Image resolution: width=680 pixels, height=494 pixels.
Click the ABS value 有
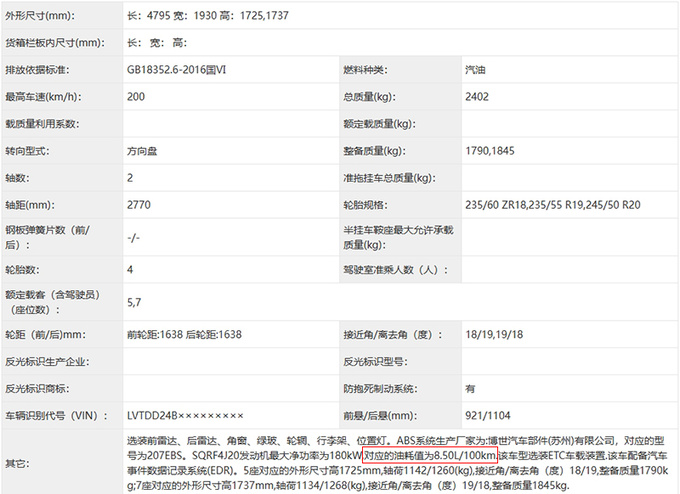[x=470, y=389]
